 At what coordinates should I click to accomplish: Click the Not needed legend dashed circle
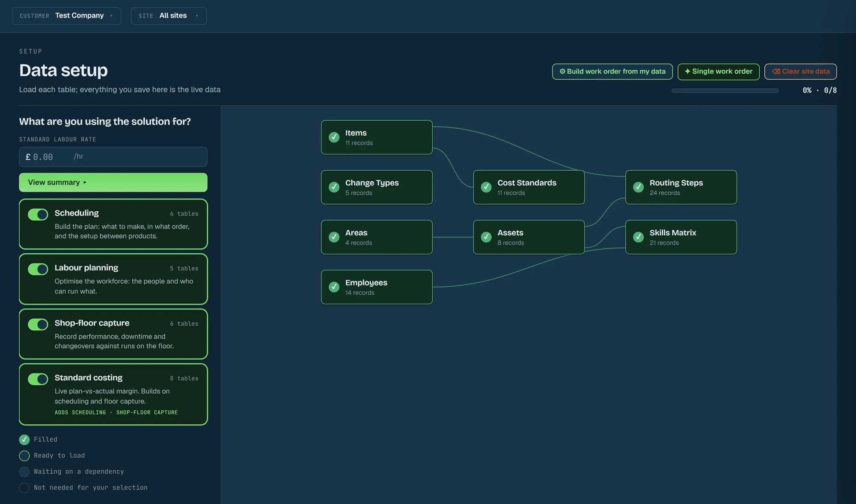[24, 488]
